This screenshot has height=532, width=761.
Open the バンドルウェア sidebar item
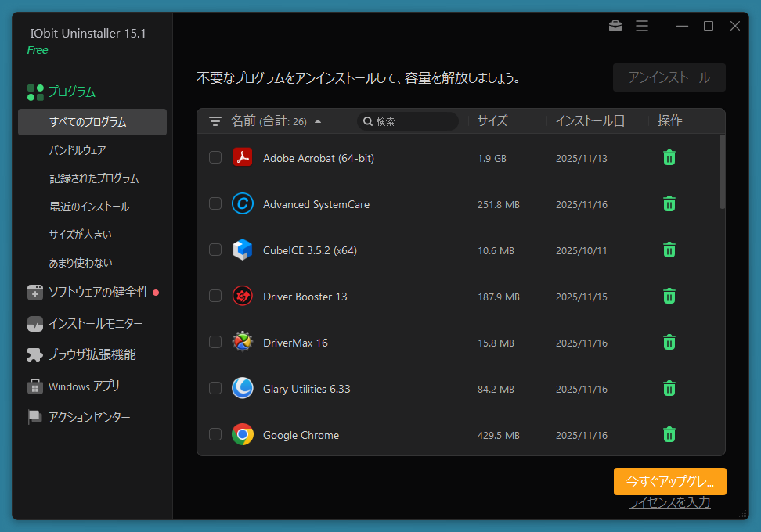[78, 150]
